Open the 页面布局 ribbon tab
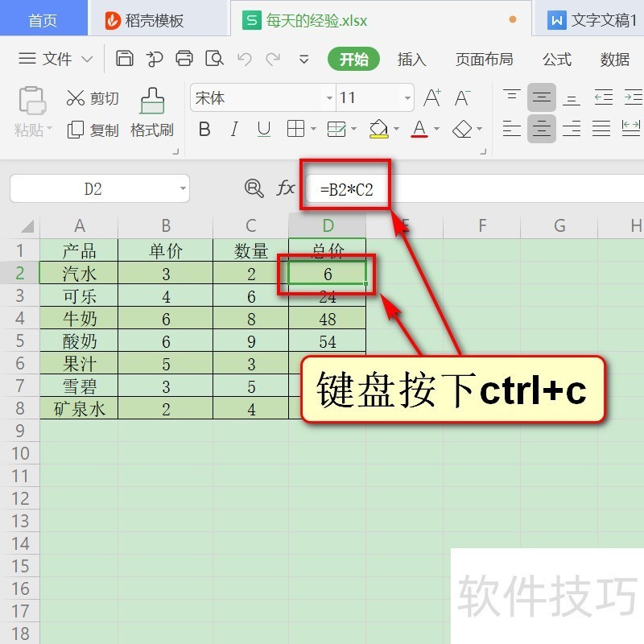Viewport: 644px width, 644px height. point(485,59)
